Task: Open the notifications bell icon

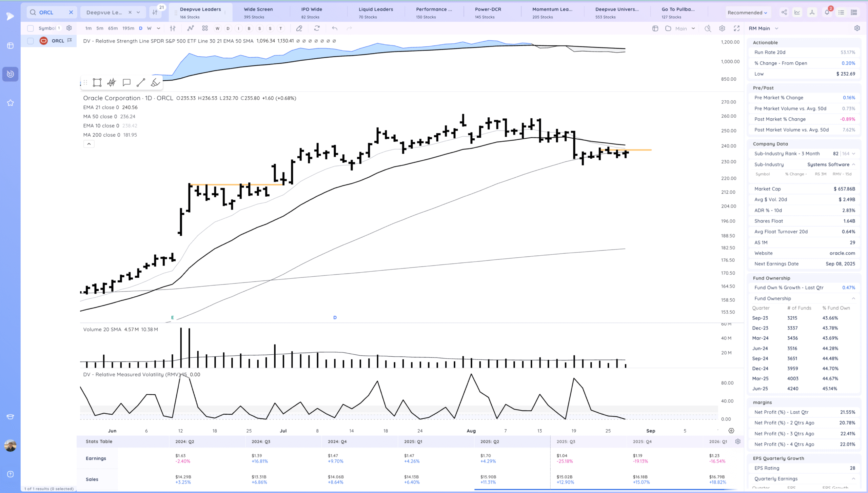Action: coord(827,13)
